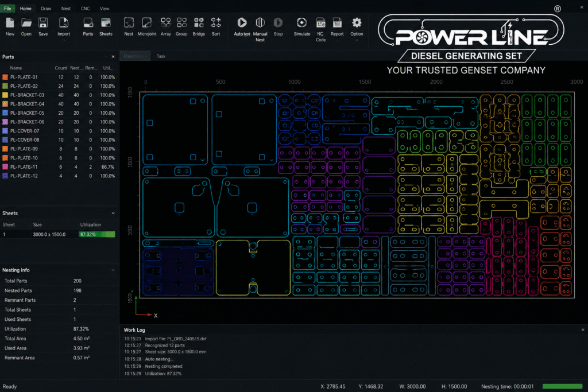Click the Array tool icon

pyautogui.click(x=166, y=23)
